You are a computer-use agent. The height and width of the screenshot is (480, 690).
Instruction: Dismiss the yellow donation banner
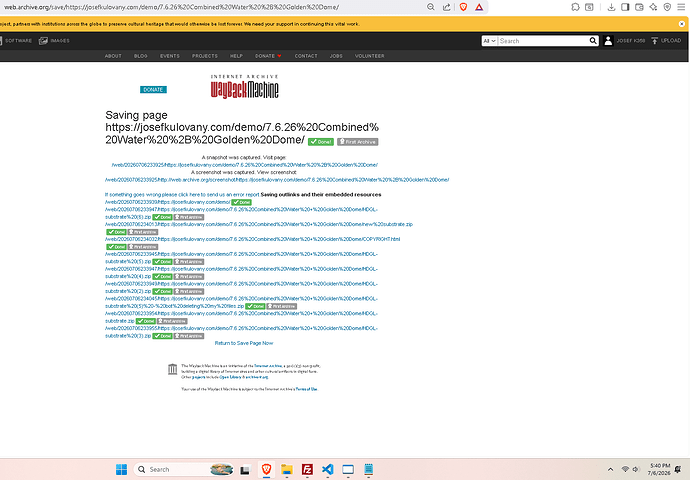coord(682,24)
